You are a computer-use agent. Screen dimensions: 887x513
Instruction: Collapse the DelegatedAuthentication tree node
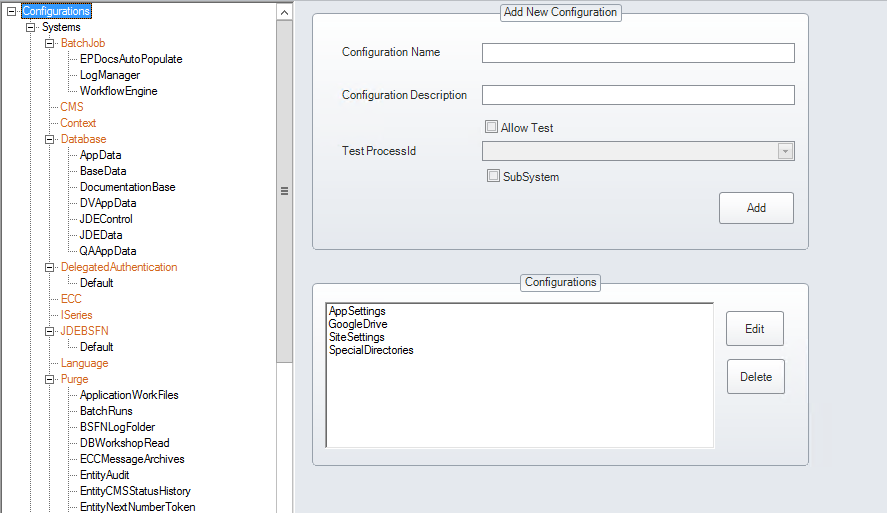tap(50, 267)
